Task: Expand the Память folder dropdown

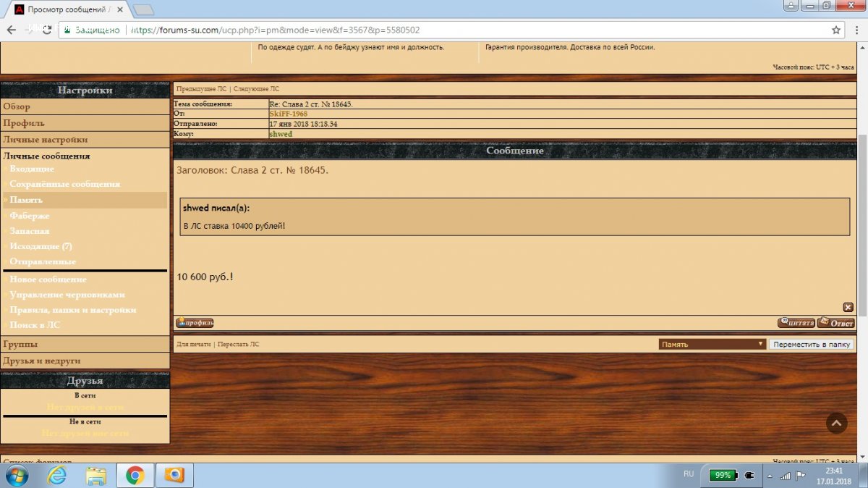Action: click(712, 345)
